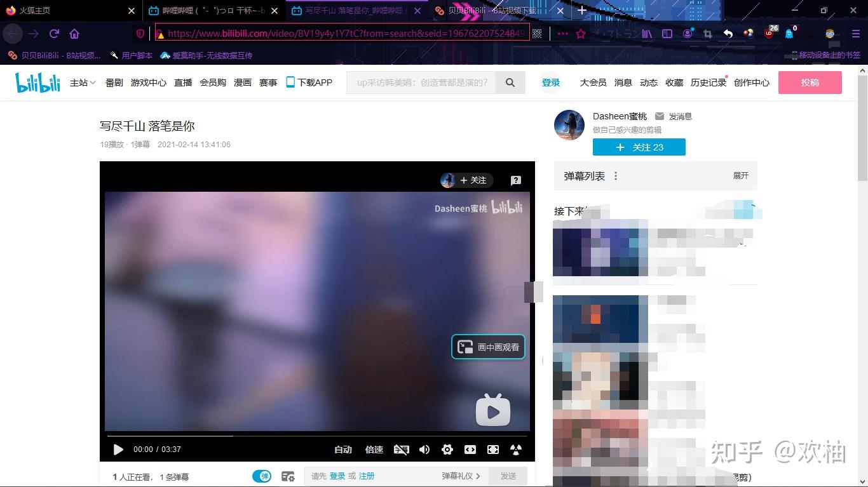The height and width of the screenshot is (487, 868).
Task: Open 漫画 in the top navigation
Action: 243,83
